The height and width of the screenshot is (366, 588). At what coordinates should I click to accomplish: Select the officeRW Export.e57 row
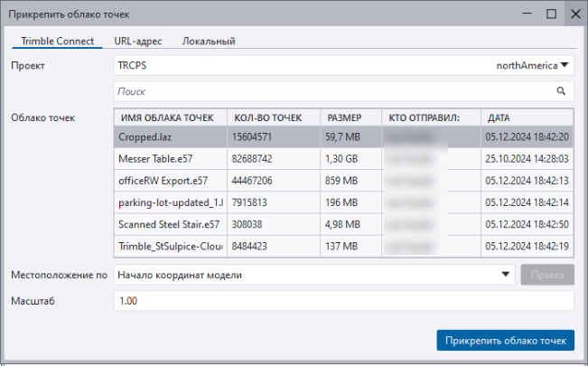click(x=171, y=180)
